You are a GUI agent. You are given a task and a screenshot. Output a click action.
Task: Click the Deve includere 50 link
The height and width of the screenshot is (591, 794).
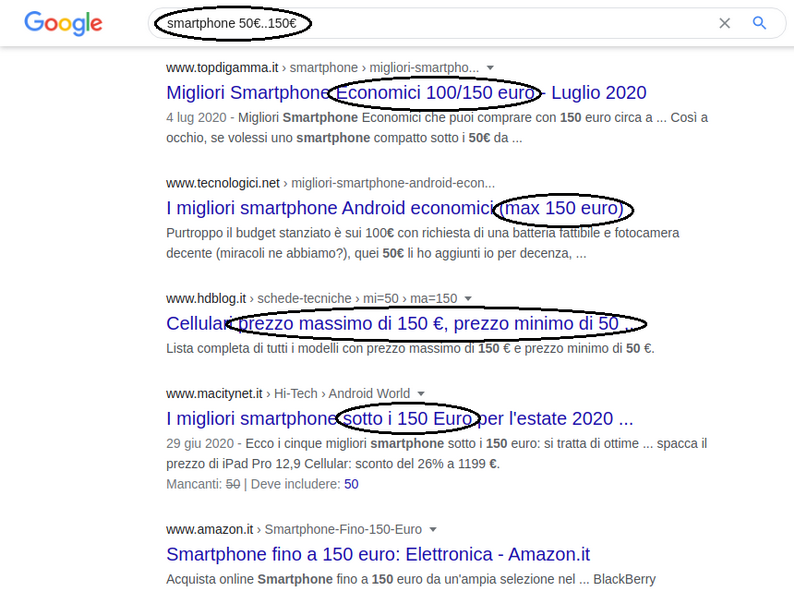351,484
